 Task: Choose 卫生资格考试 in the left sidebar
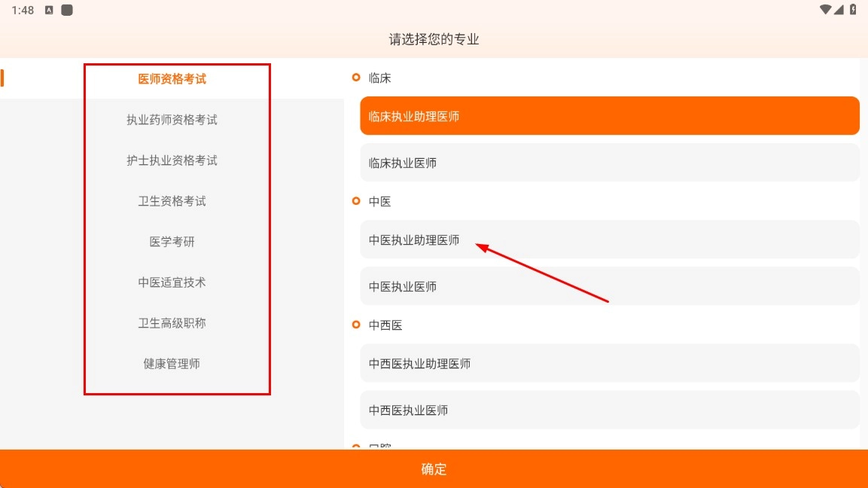172,201
